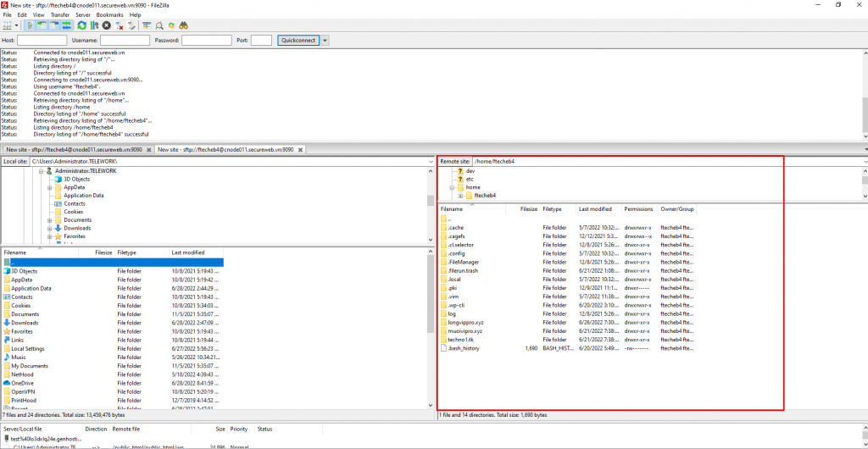Click the binoculars file search icon
Screen dimensions: 868x449
point(185,25)
